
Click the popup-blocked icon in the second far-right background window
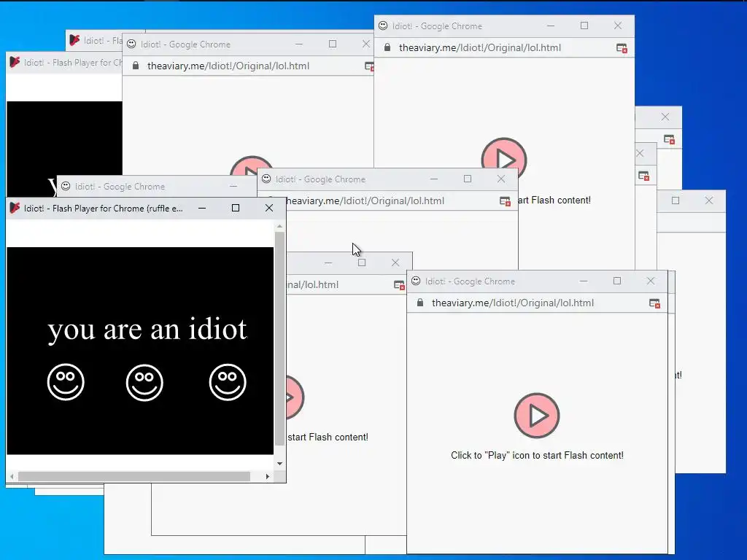point(643,176)
